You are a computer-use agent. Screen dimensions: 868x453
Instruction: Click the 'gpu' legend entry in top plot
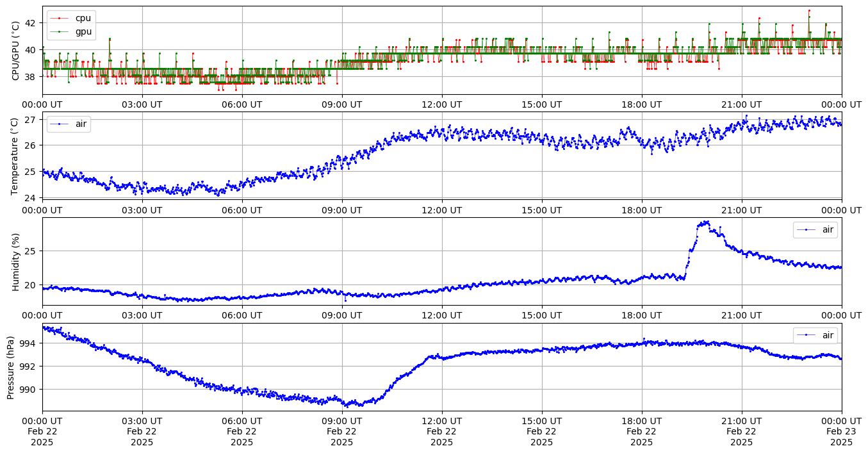(71, 31)
